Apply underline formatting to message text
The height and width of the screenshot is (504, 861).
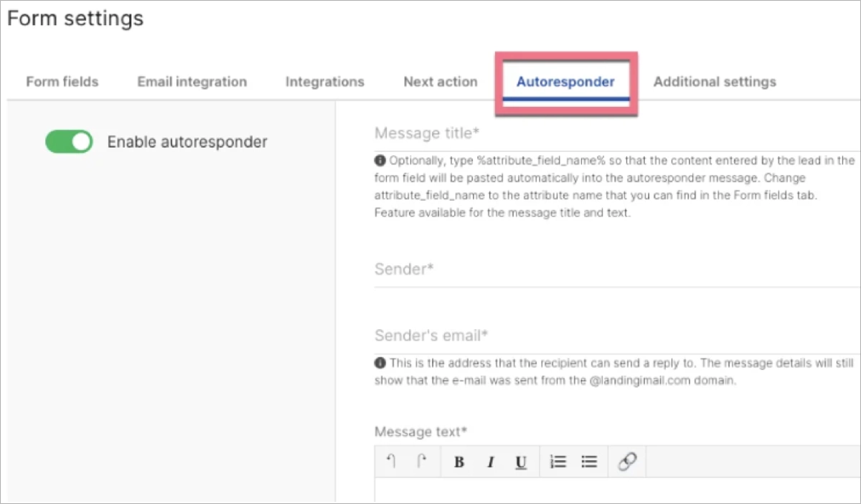click(x=520, y=461)
